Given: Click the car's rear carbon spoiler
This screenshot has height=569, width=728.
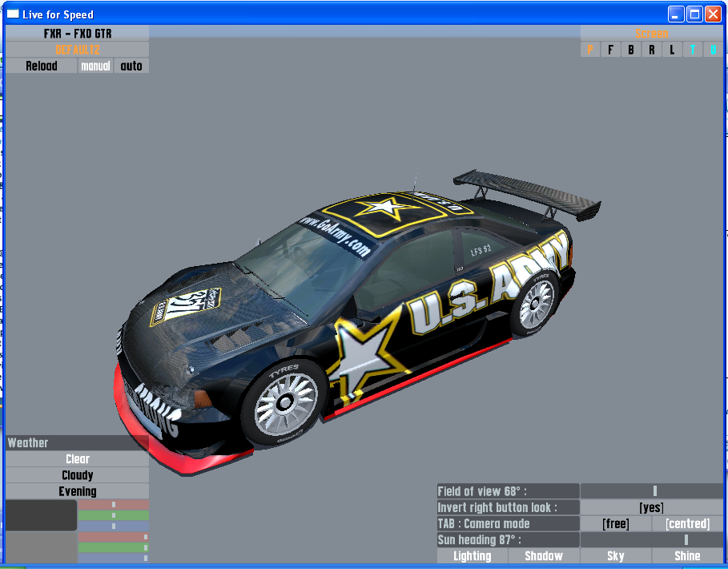Looking at the screenshot, I should pos(527,194).
